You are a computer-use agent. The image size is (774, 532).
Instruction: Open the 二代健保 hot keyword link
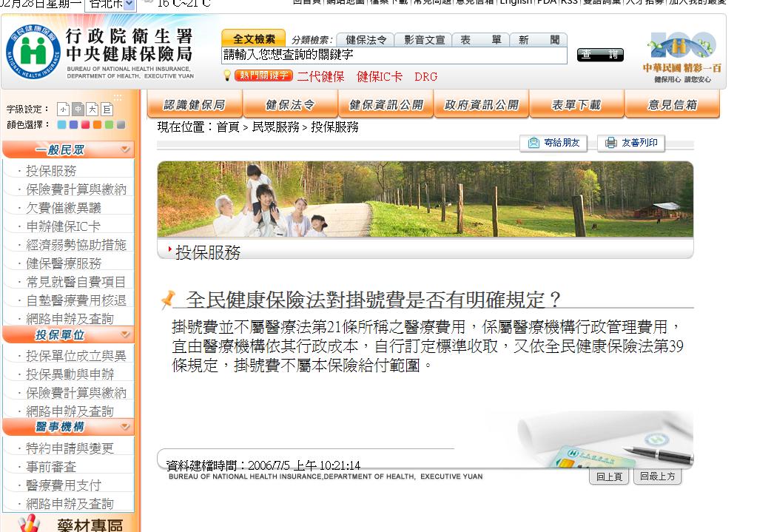pyautogui.click(x=321, y=76)
